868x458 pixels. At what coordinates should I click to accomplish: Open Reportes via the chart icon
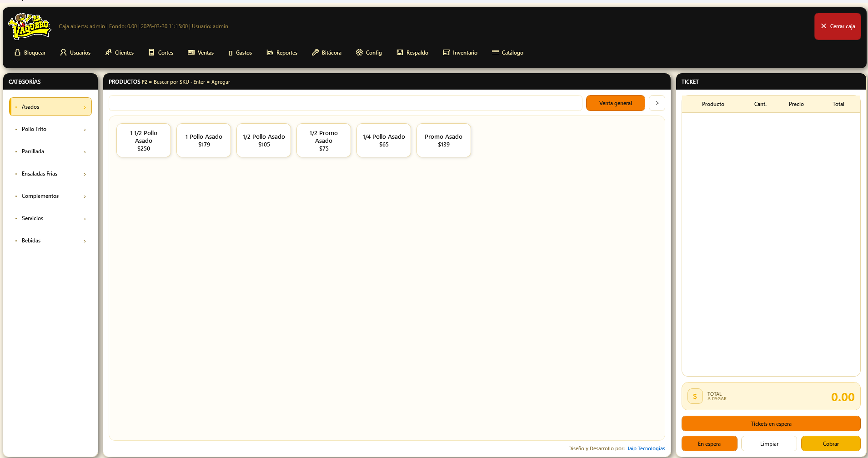click(x=270, y=53)
